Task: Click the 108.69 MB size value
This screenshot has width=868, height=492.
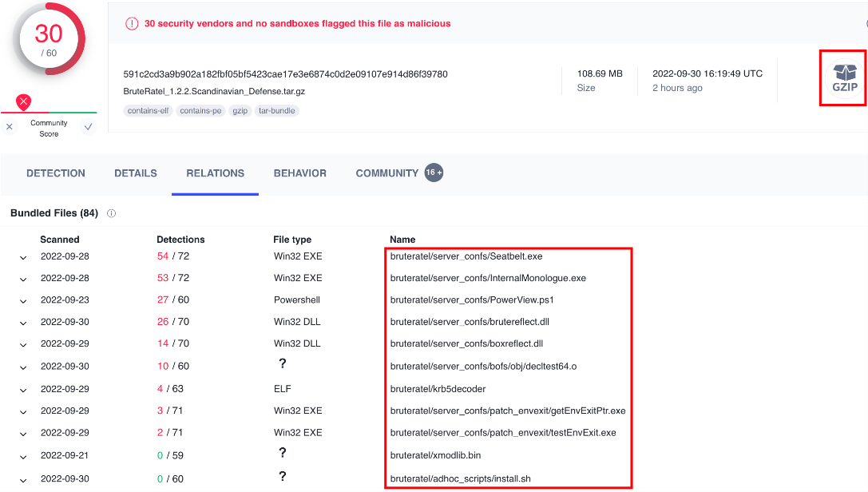Action: coord(600,73)
